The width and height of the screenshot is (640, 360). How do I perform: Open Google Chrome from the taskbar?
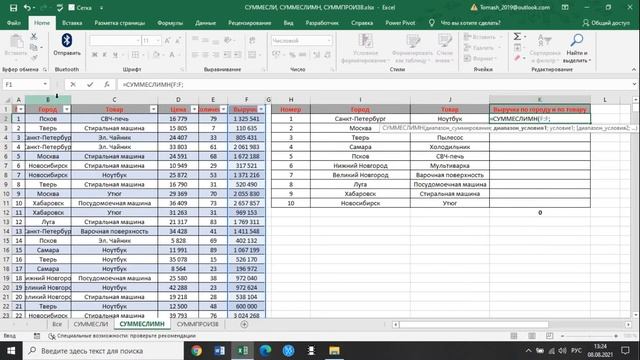196,351
